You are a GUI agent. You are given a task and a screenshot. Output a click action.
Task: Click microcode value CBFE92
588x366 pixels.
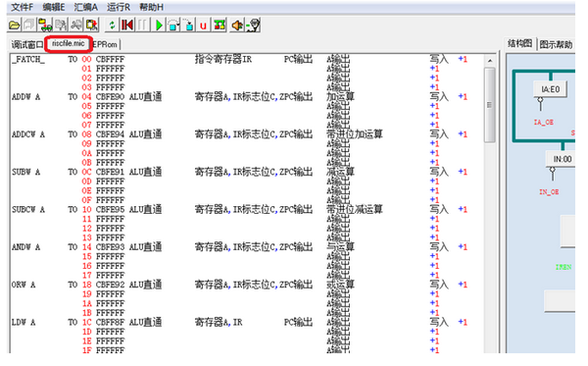110,285
